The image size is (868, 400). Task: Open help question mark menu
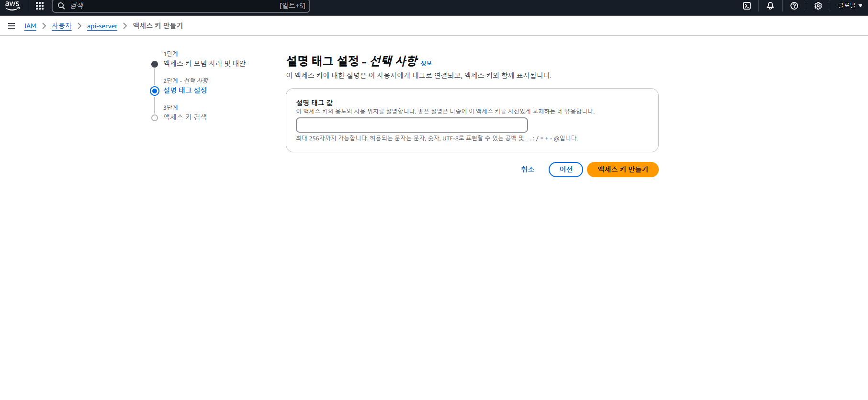[794, 6]
